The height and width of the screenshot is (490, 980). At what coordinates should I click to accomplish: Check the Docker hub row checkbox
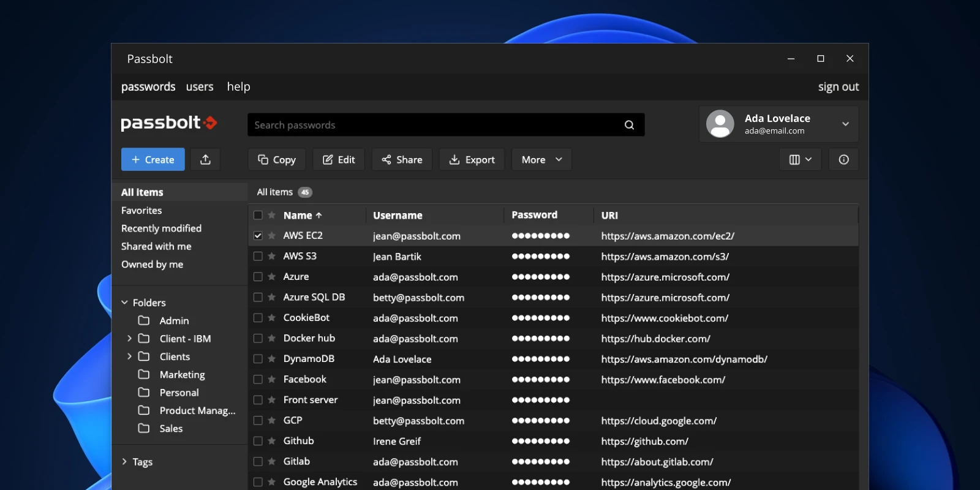(258, 338)
